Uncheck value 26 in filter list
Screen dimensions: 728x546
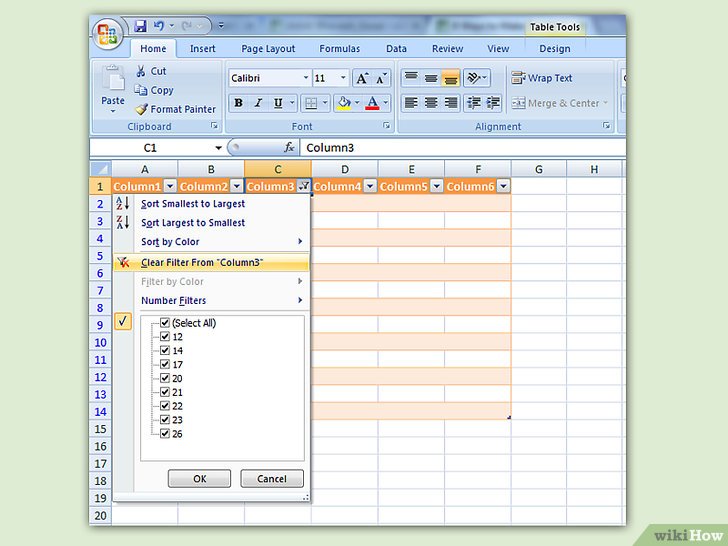click(x=165, y=433)
